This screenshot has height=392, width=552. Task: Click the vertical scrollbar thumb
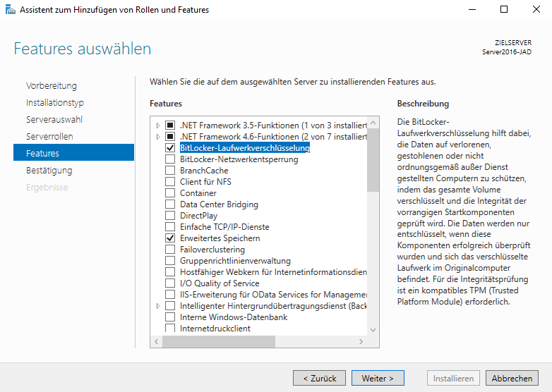pyautogui.click(x=373, y=159)
